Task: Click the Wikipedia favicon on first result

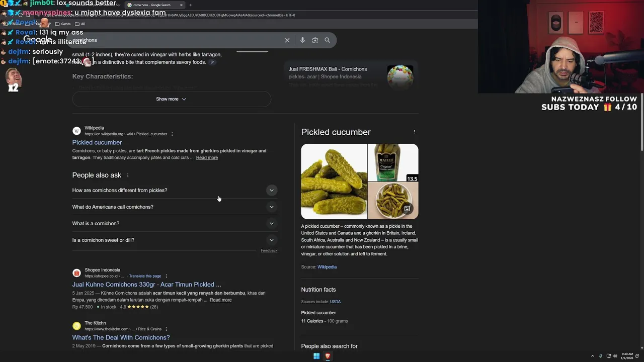Action: pos(76,131)
